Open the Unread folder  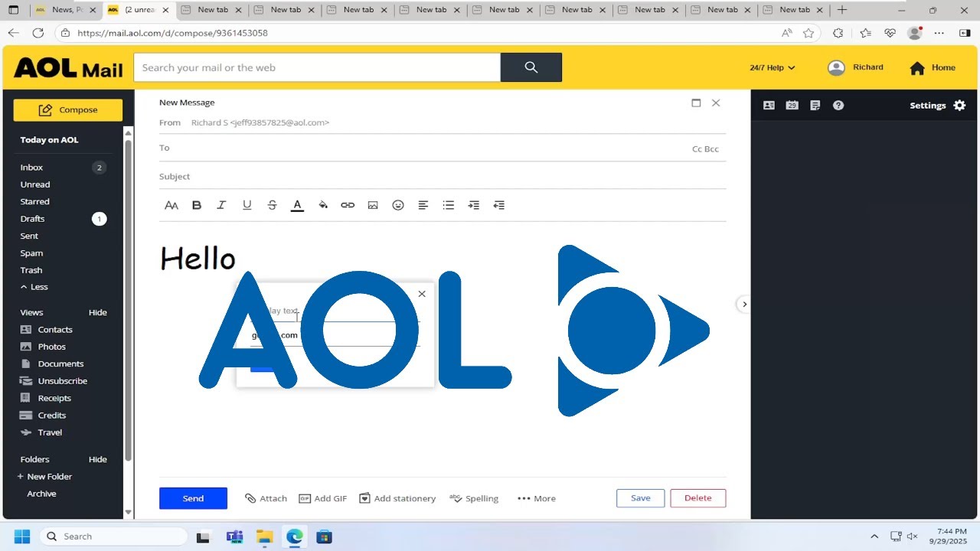pos(35,184)
